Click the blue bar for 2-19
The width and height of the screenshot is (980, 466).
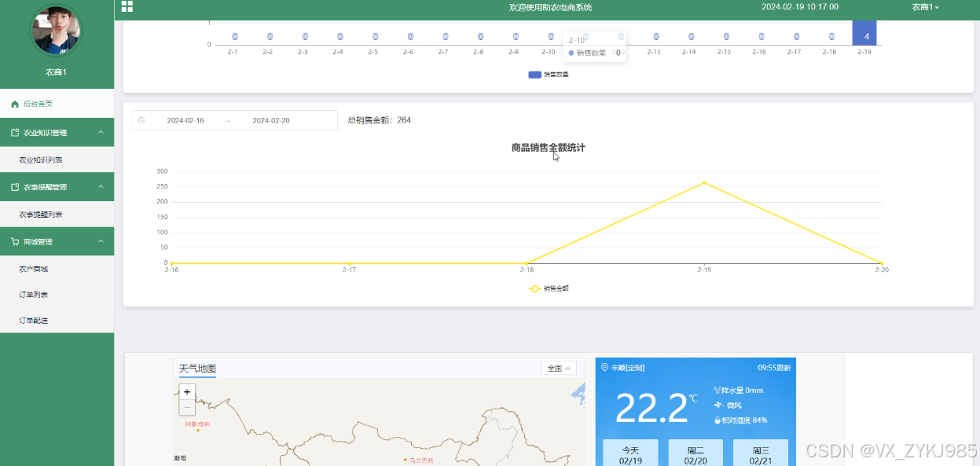click(x=864, y=33)
